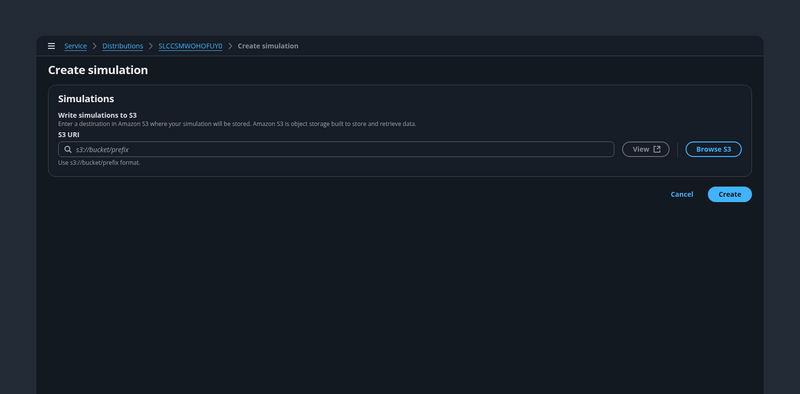The height and width of the screenshot is (394, 800).
Task: Cancel the simulation creation
Action: (682, 194)
